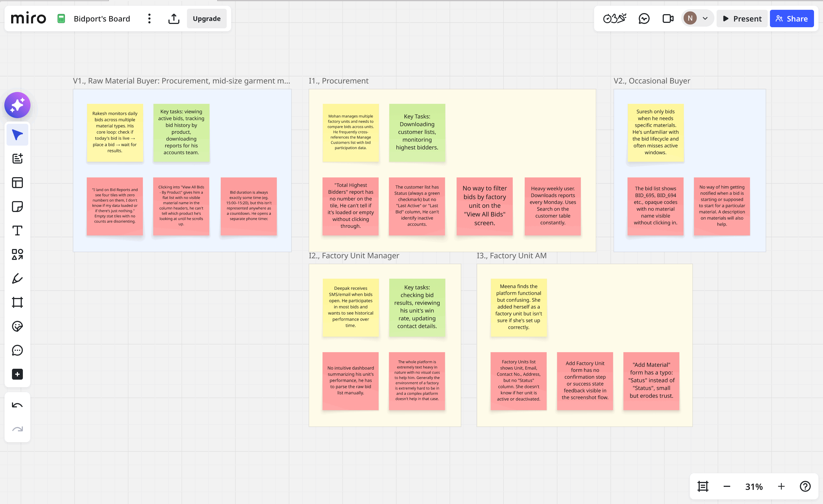Open the board three-dot options menu
The width and height of the screenshot is (823, 504).
[149, 19]
